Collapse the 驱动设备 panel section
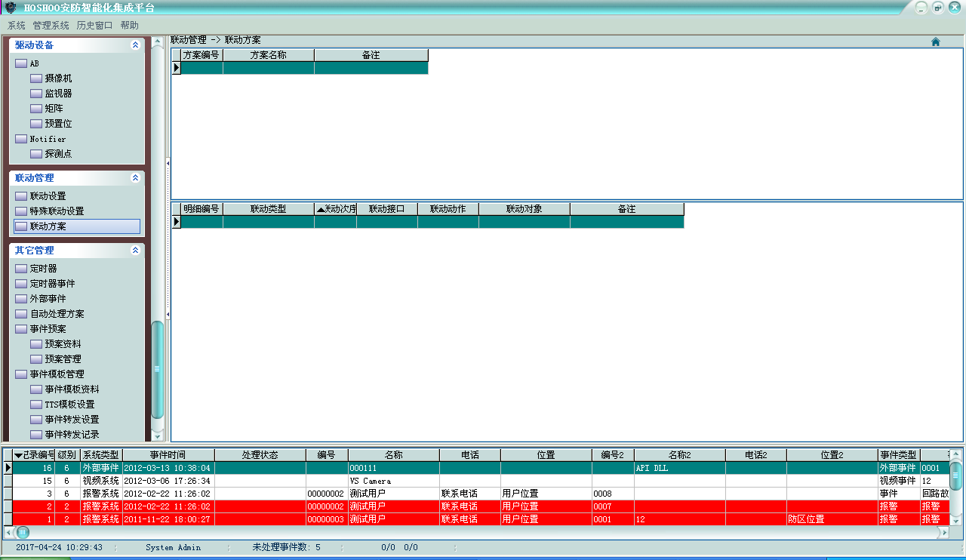Viewport: 966px width, 560px height. pos(135,45)
